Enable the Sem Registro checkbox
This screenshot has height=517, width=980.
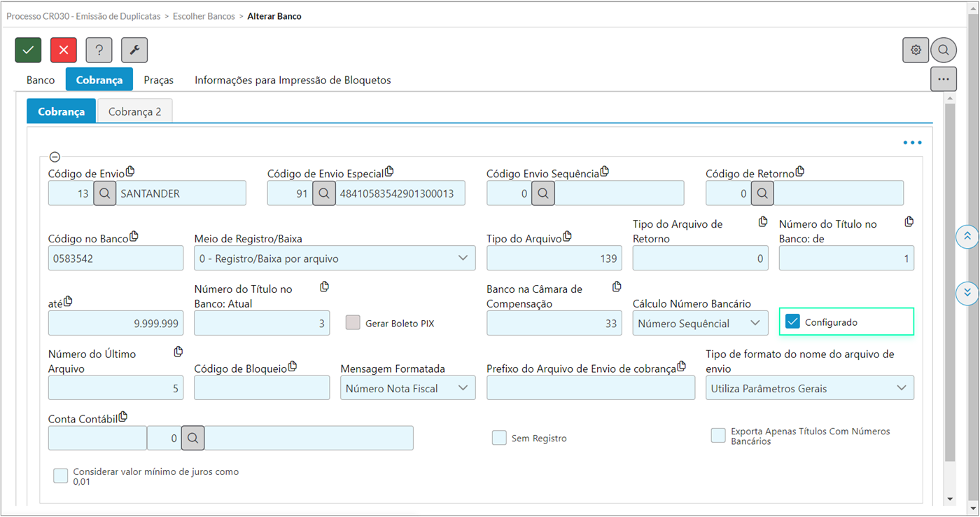(x=499, y=438)
